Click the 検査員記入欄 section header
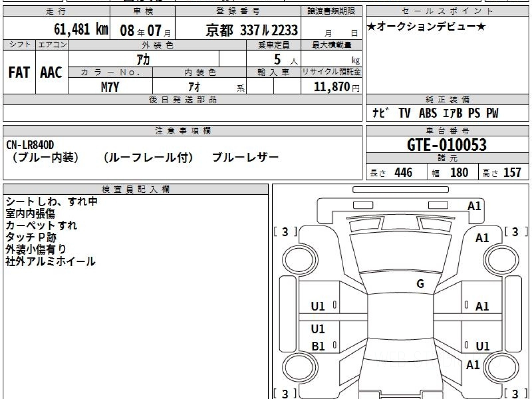Image resolution: width=532 pixels, height=399 pixels. 136,189
